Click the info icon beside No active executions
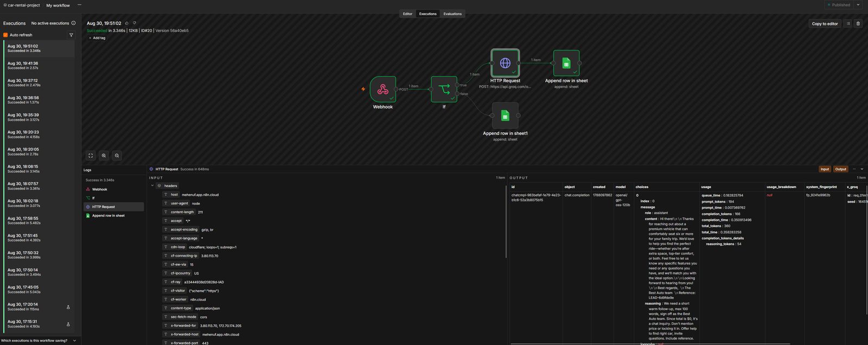Image resolution: width=868 pixels, height=345 pixels. coord(74,23)
